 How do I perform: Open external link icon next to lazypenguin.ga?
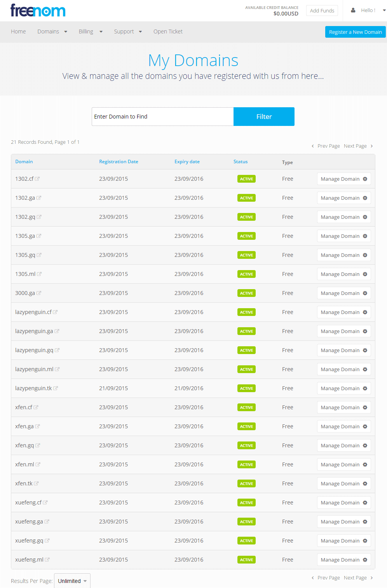pos(57,331)
